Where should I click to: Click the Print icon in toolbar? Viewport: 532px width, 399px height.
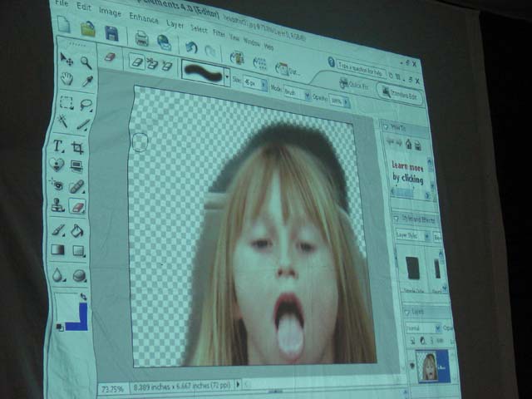[142, 37]
